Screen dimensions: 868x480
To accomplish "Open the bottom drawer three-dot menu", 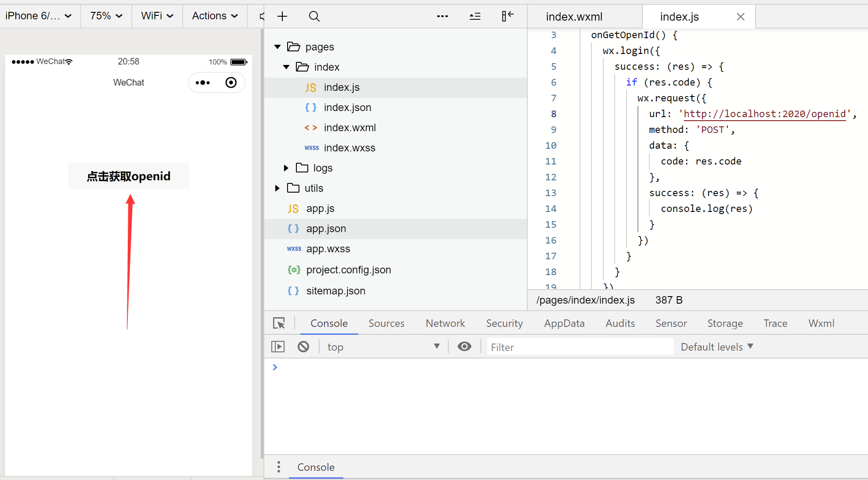I will (278, 467).
